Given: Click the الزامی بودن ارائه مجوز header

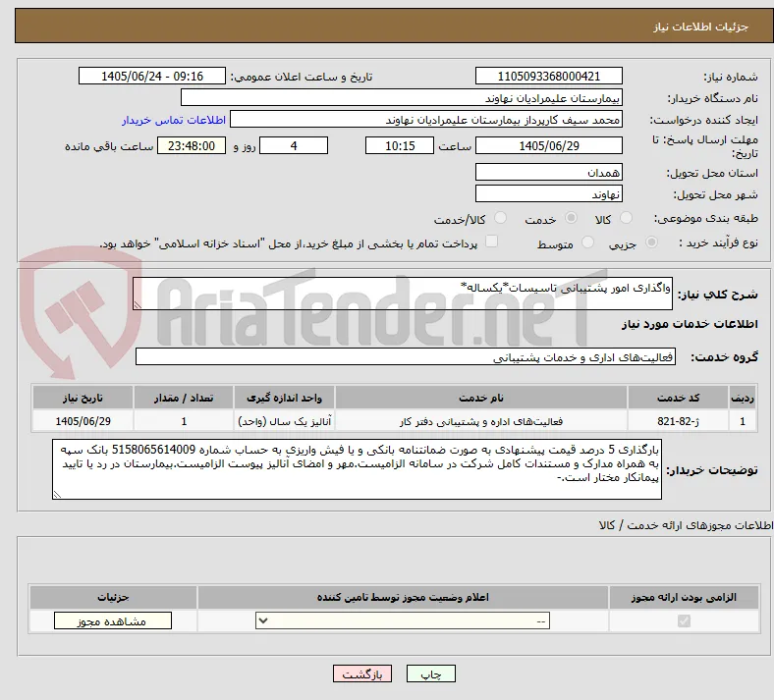Looking at the screenshot, I should pos(684,597).
